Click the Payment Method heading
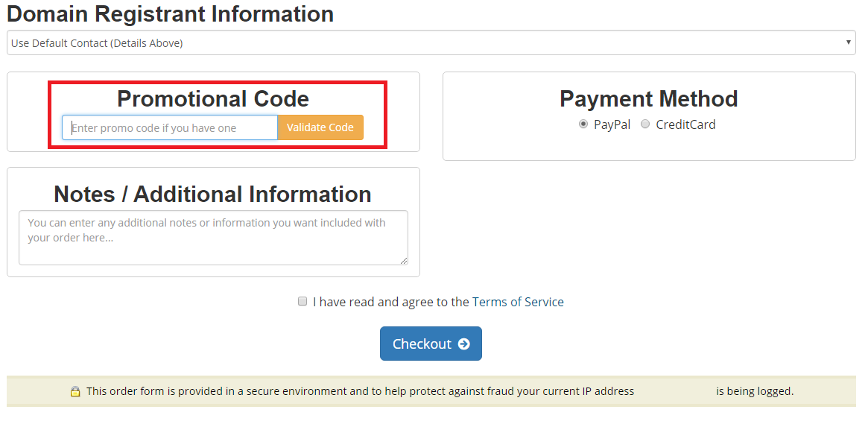The height and width of the screenshot is (427, 868). pyautogui.click(x=649, y=98)
